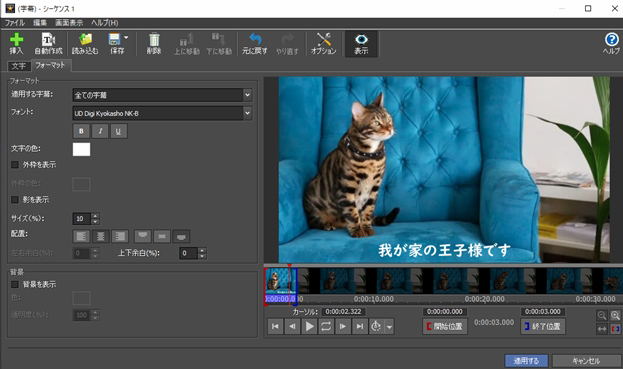Open オプション (options) tools icon
The width and height of the screenshot is (623, 369).
click(x=324, y=39)
